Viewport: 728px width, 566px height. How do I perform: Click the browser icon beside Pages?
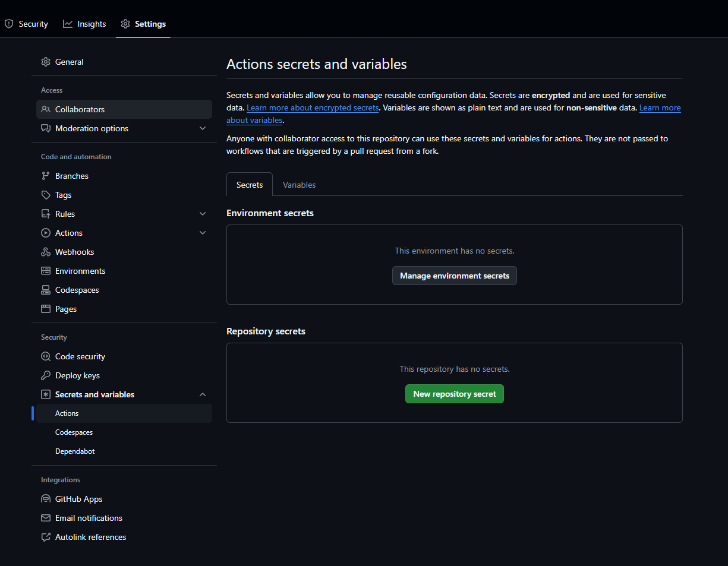[x=46, y=309]
